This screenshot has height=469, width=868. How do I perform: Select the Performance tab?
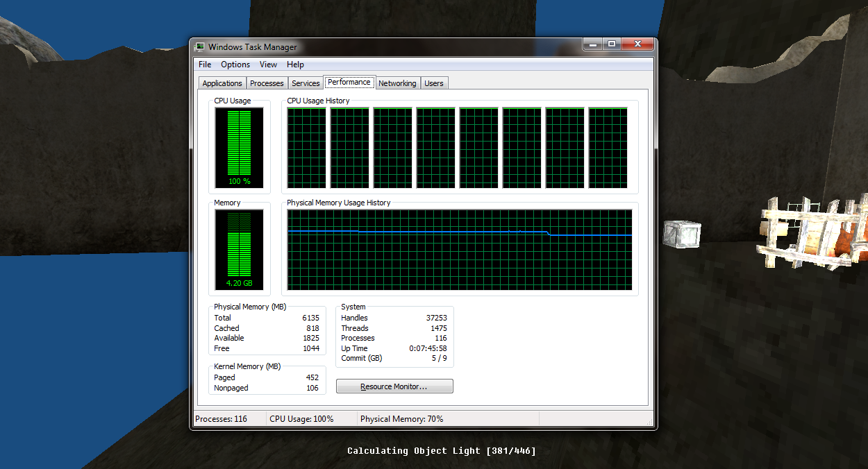coord(349,82)
